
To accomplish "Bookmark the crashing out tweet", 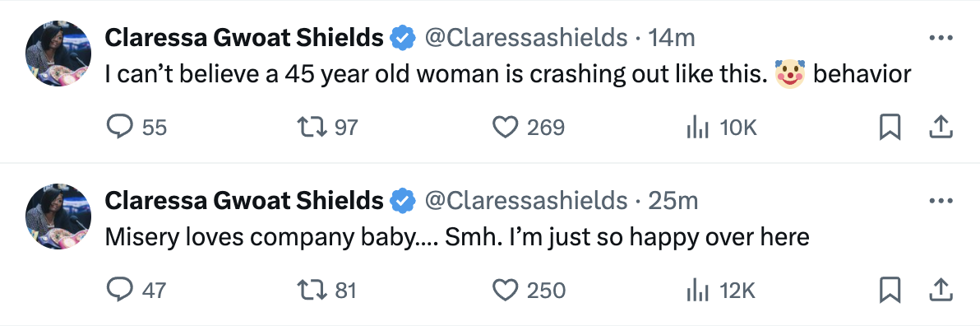I will coord(890,128).
